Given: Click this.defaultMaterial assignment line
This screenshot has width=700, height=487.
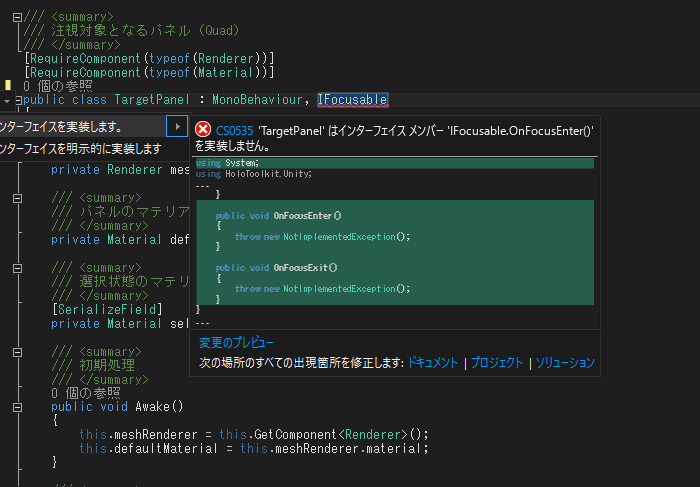Looking at the screenshot, I should (x=254, y=448).
